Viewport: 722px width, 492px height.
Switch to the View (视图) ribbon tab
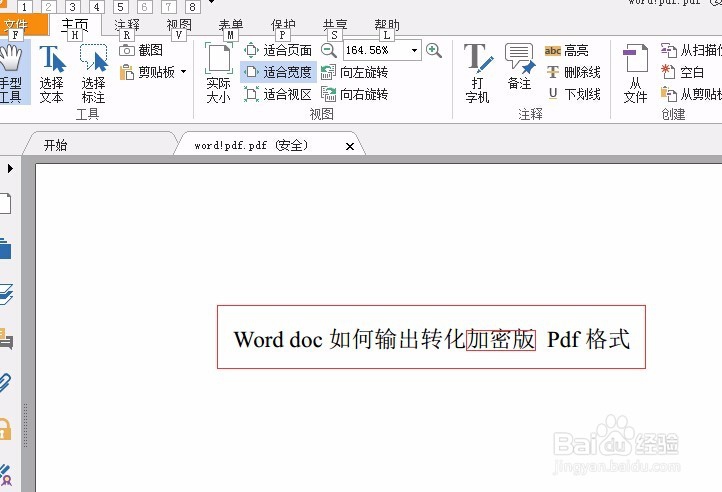179,25
